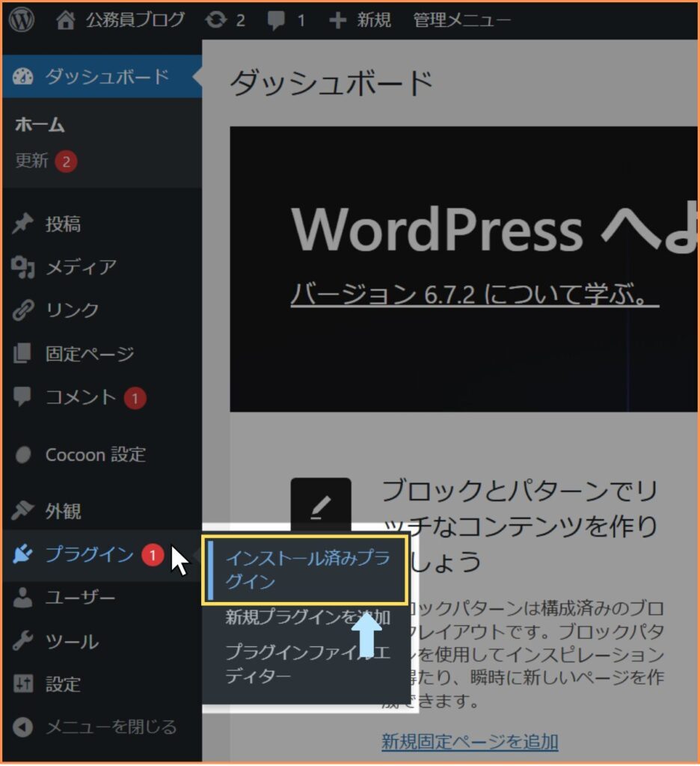Viewport: 700px width, 766px height.
Task: Click the media icon next to メディア
Action: 23,267
